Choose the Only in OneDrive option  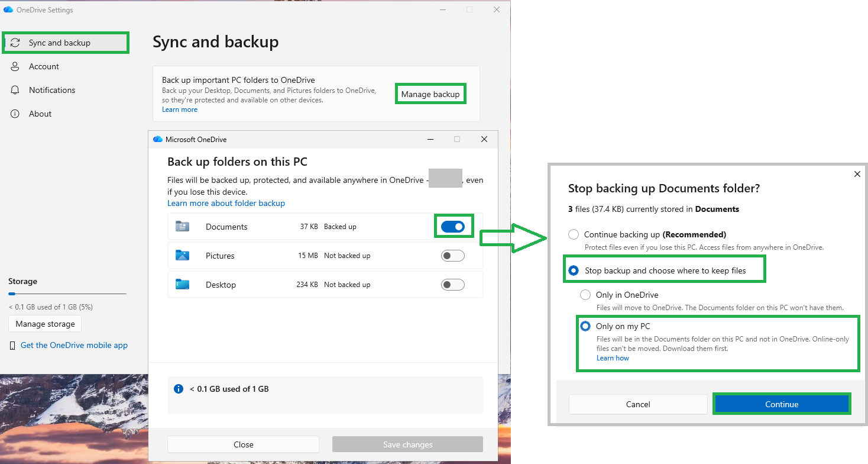(585, 295)
